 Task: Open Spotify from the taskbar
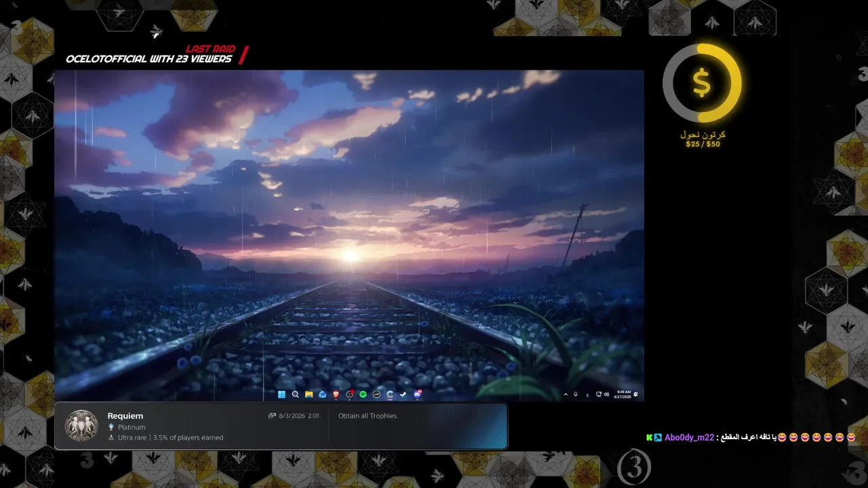[x=363, y=394]
